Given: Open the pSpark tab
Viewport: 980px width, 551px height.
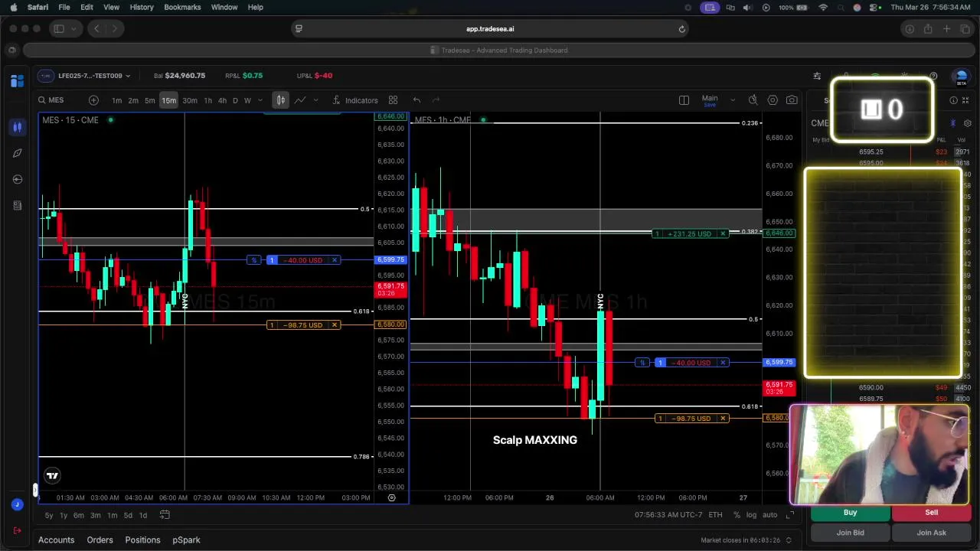Looking at the screenshot, I should 186,540.
